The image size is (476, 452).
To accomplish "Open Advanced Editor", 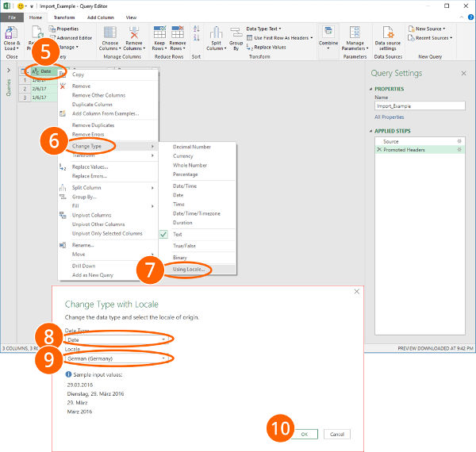I will (x=71, y=38).
